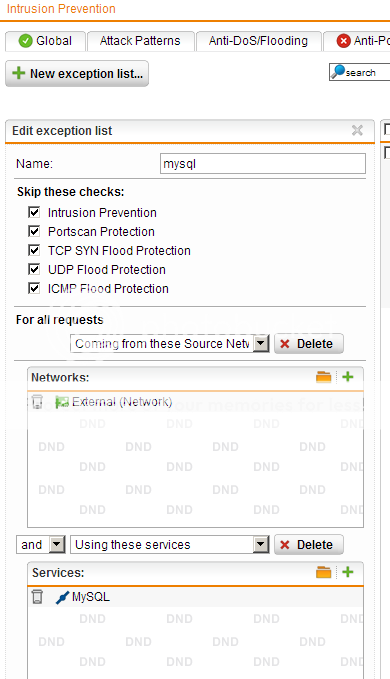390x679 pixels.
Task: Click the External network object icon
Action: click(62, 402)
